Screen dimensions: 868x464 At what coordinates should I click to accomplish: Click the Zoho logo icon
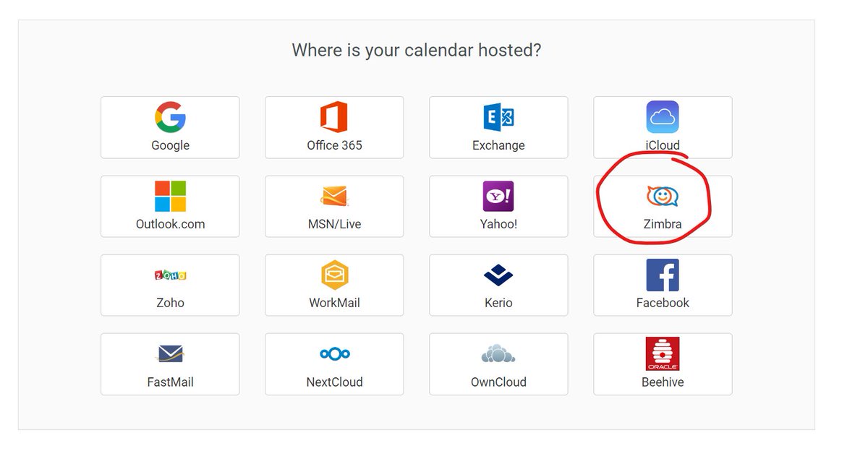170,275
